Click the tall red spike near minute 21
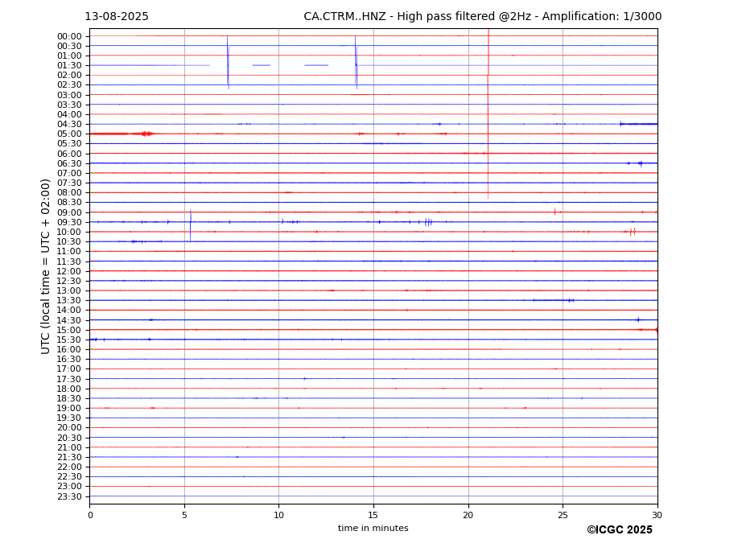The width and height of the screenshot is (746, 560). pos(488,114)
